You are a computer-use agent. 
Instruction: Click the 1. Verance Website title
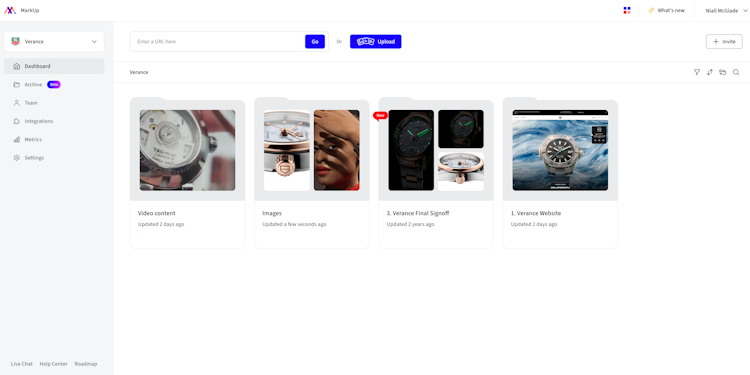coord(536,213)
